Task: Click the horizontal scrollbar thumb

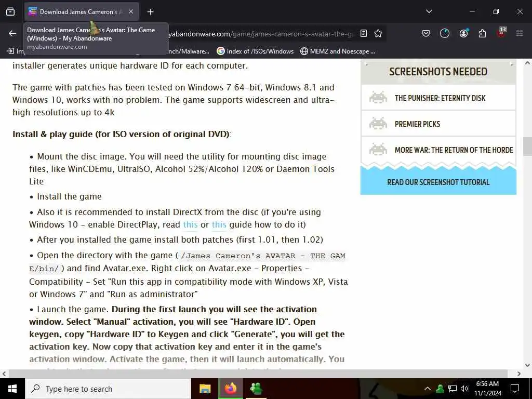Action: click(258, 374)
